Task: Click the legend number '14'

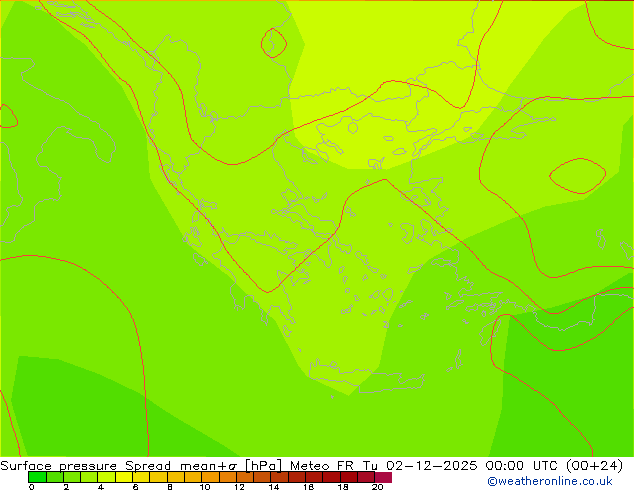Action: click(274, 487)
